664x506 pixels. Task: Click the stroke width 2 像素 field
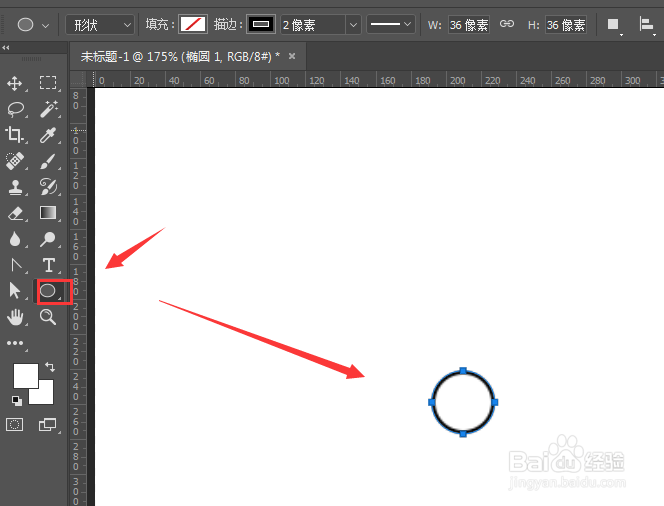[313, 25]
